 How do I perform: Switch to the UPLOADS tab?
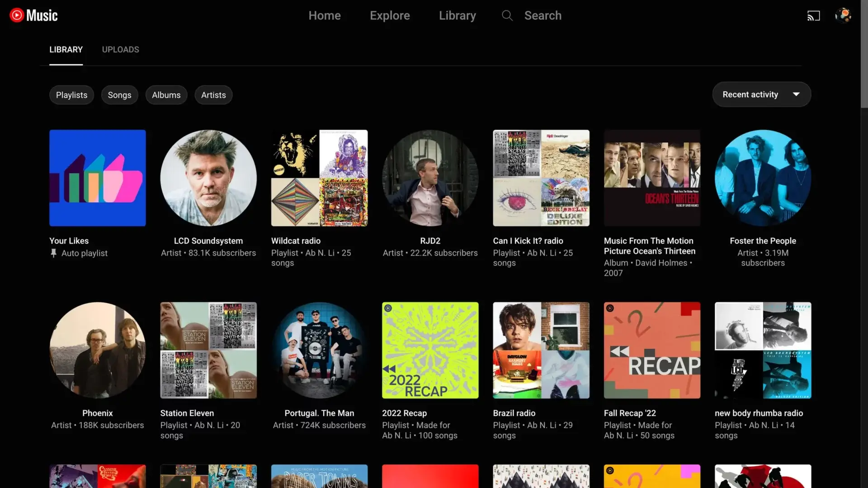point(120,49)
